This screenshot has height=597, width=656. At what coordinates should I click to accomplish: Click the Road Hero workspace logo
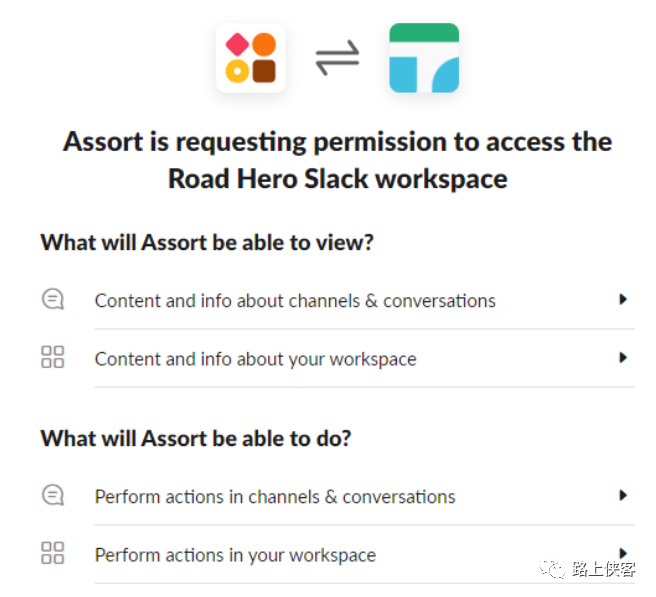point(424,58)
